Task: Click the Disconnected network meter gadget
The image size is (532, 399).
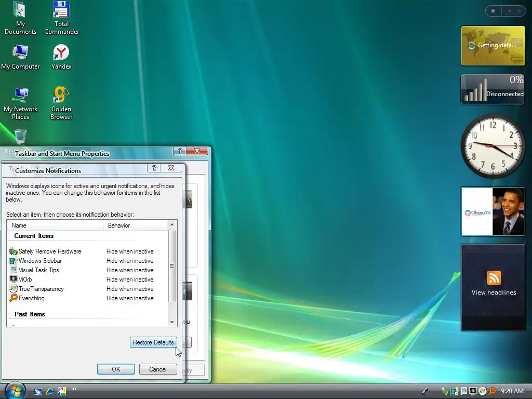Action: (493, 89)
